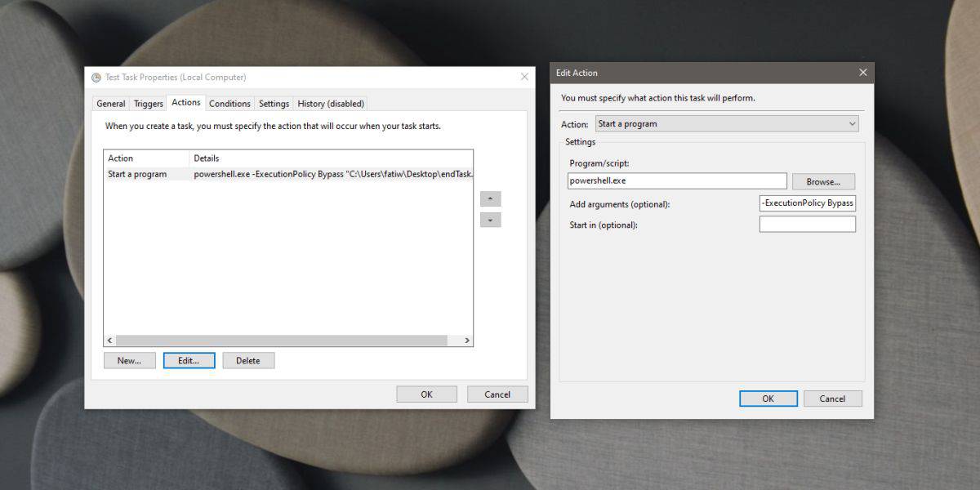
Task: Click the Add arguments field
Action: tap(808, 203)
